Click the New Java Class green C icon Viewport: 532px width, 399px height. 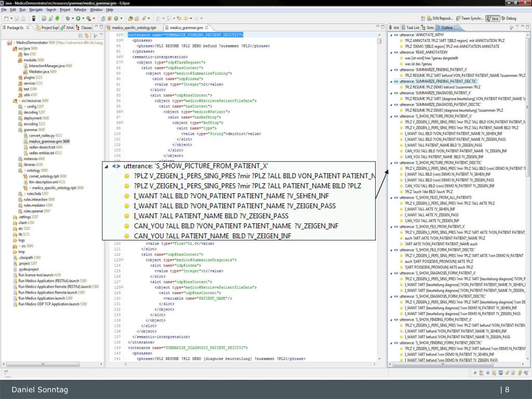116,18
